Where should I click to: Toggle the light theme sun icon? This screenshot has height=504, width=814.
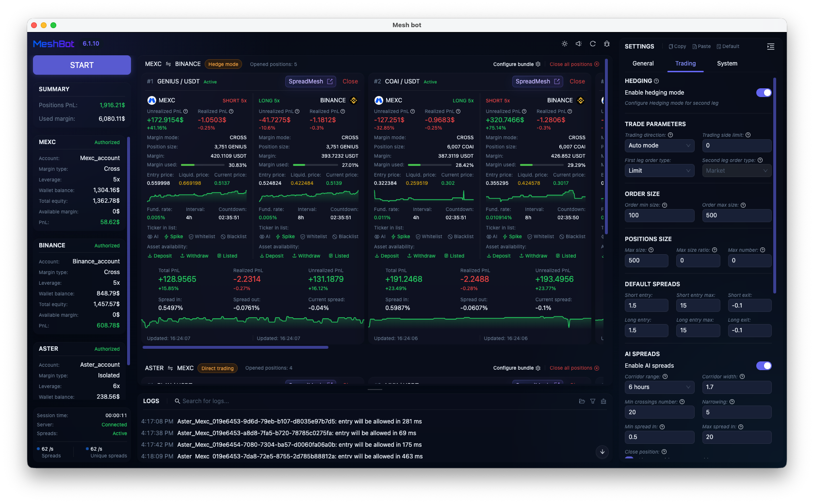point(565,44)
